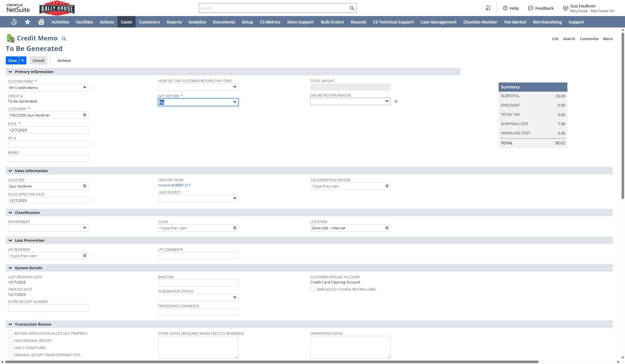Click the Credit Memo record icon

[x=11, y=38]
